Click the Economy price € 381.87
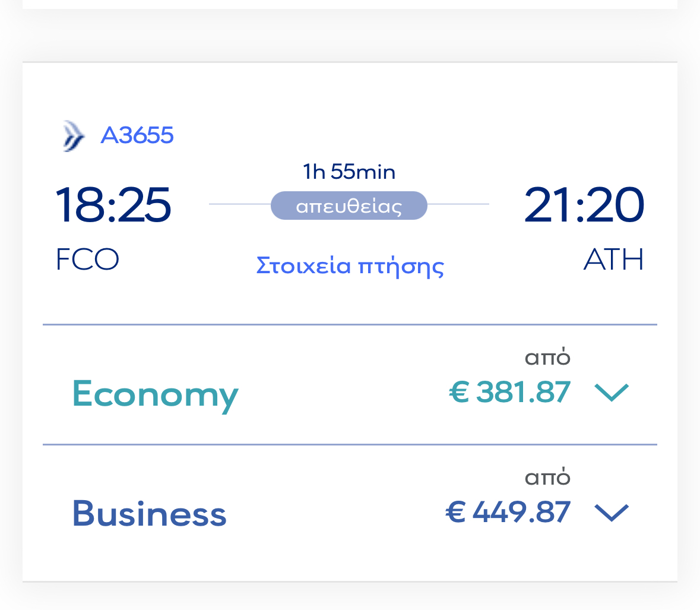This screenshot has height=610, width=700. click(x=509, y=392)
